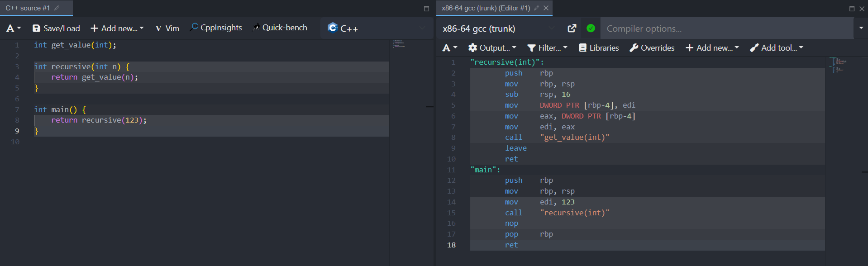Viewport: 868px width, 266px height.
Task: Click the 'leave' instruction
Action: pyautogui.click(x=516, y=148)
